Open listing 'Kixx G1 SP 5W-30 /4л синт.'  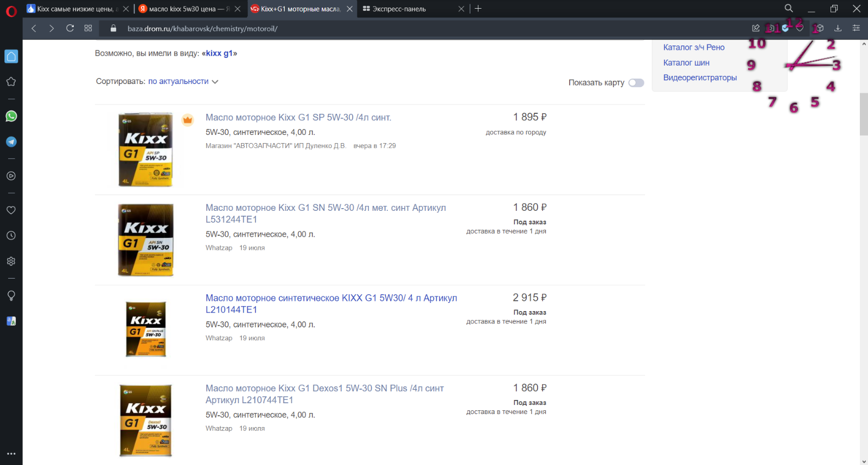click(298, 117)
